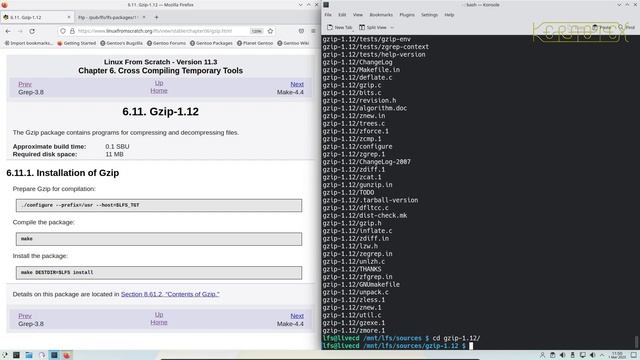Click the padlock site security icon

(x=72, y=31)
